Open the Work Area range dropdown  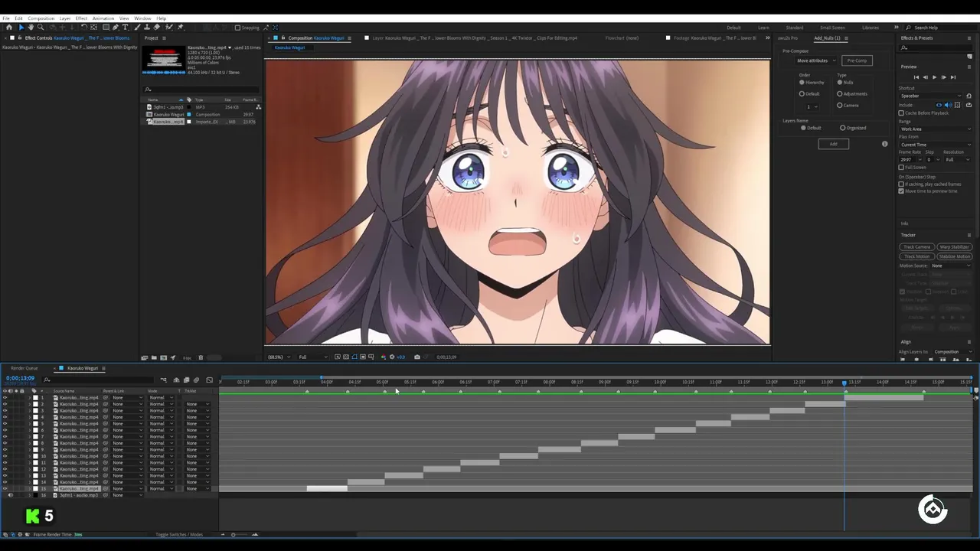(935, 129)
